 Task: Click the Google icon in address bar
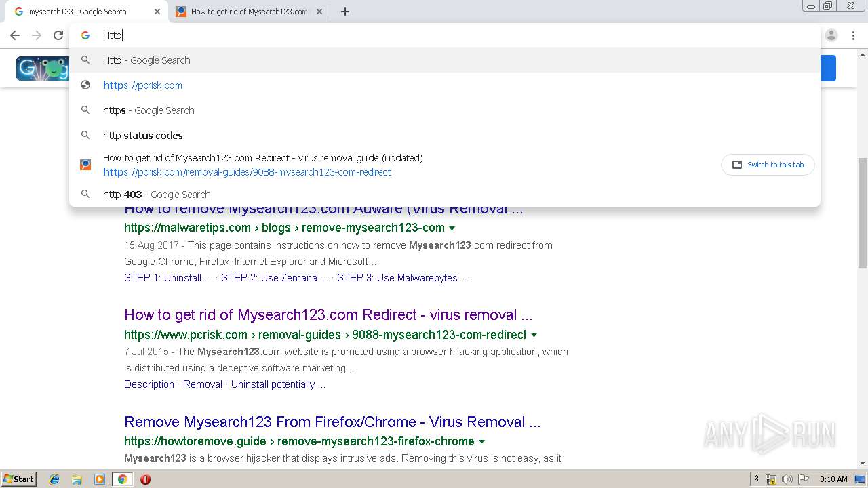85,35
